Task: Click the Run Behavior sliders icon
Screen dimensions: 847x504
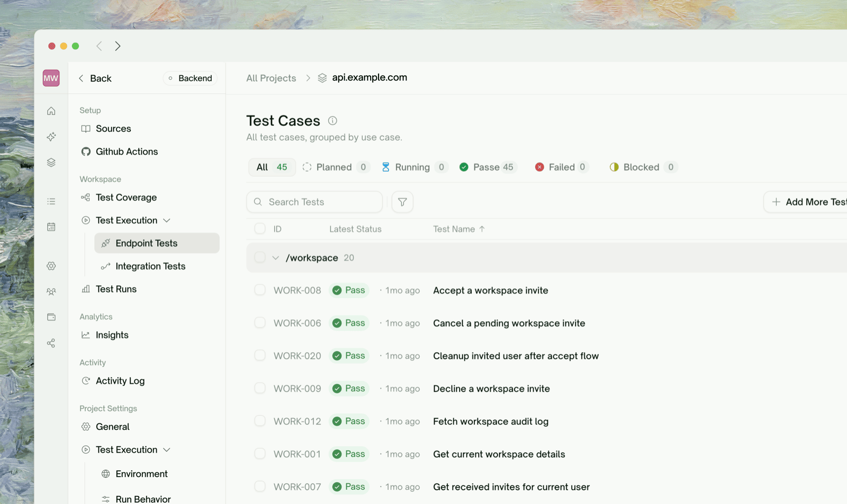Action: pos(106,499)
